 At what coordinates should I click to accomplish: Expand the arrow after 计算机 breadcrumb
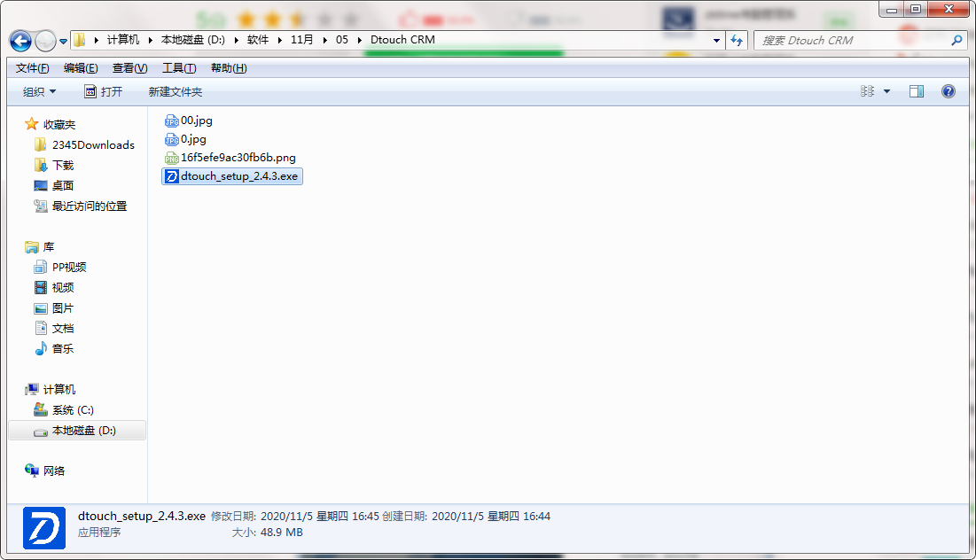tap(150, 40)
